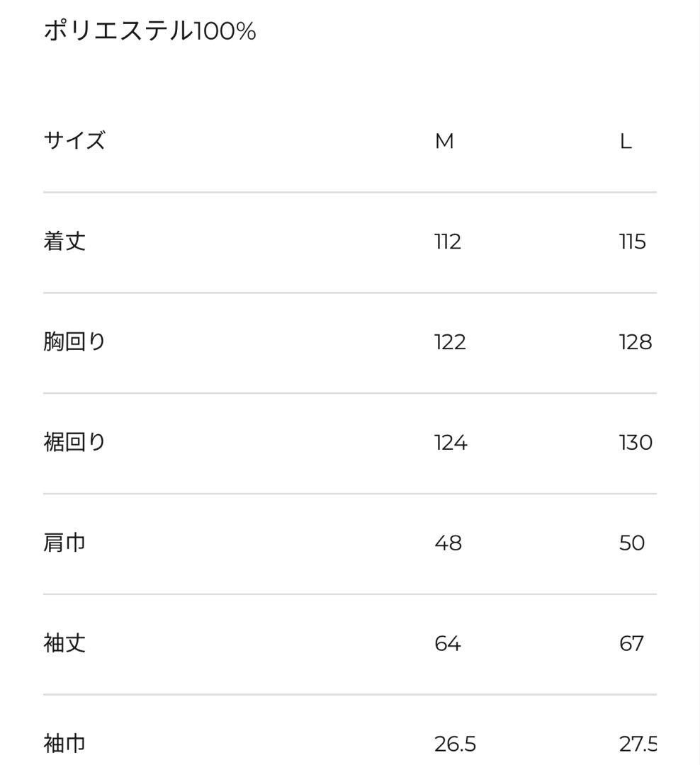Image resolution: width=700 pixels, height=765 pixels.
Task: Select the 裾回り row label
Action: (74, 443)
